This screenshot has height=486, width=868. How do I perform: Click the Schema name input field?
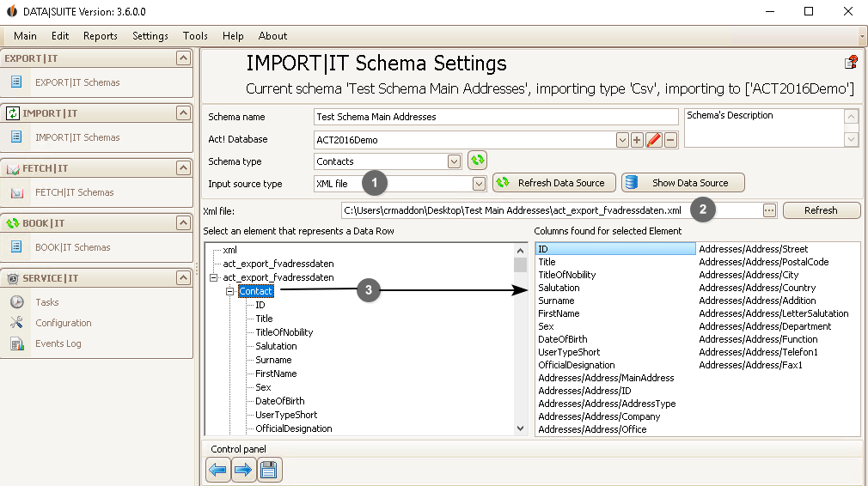(495, 117)
